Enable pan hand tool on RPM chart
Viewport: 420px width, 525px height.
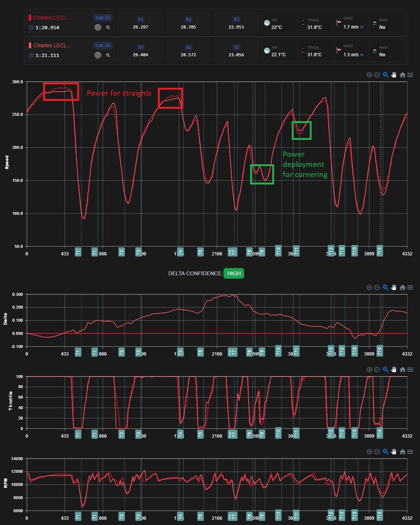394,452
